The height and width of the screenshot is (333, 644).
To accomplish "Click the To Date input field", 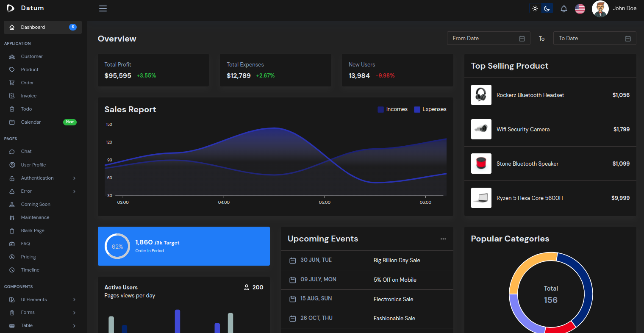I will click(589, 39).
